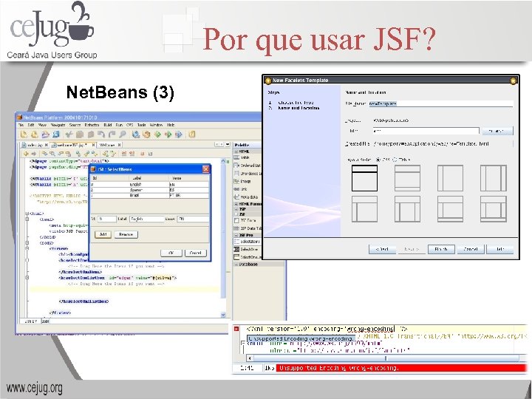This screenshot has width=532, height=399.
Task: Close the JSF SelectItems dialog
Action: [206, 169]
